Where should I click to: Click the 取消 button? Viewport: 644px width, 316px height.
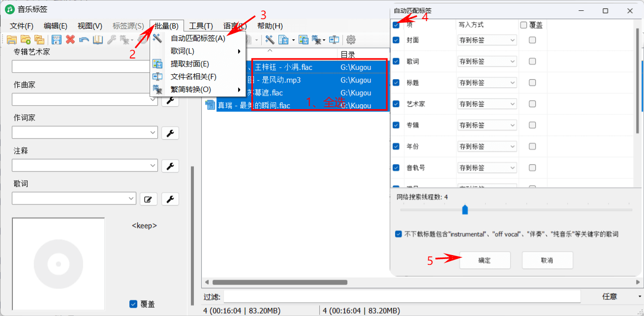coord(547,260)
